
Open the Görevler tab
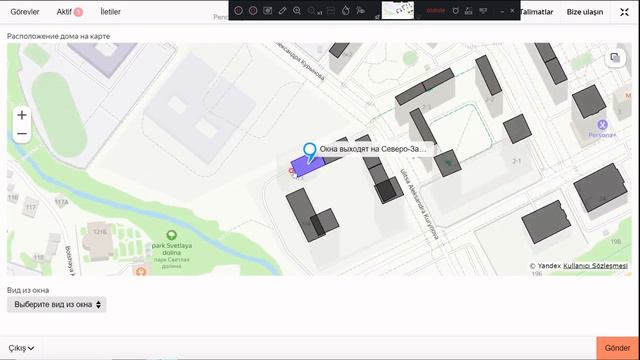pyautogui.click(x=25, y=12)
